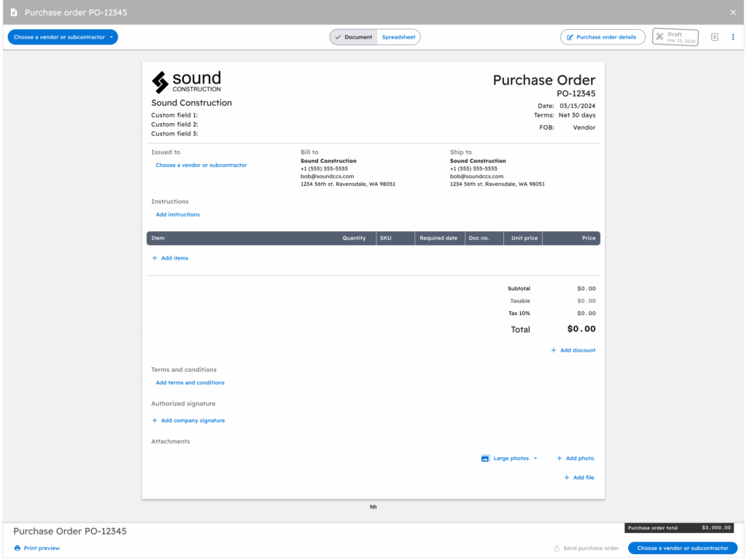The width and height of the screenshot is (747, 560).
Task: Switch to Document view
Action: (x=354, y=37)
